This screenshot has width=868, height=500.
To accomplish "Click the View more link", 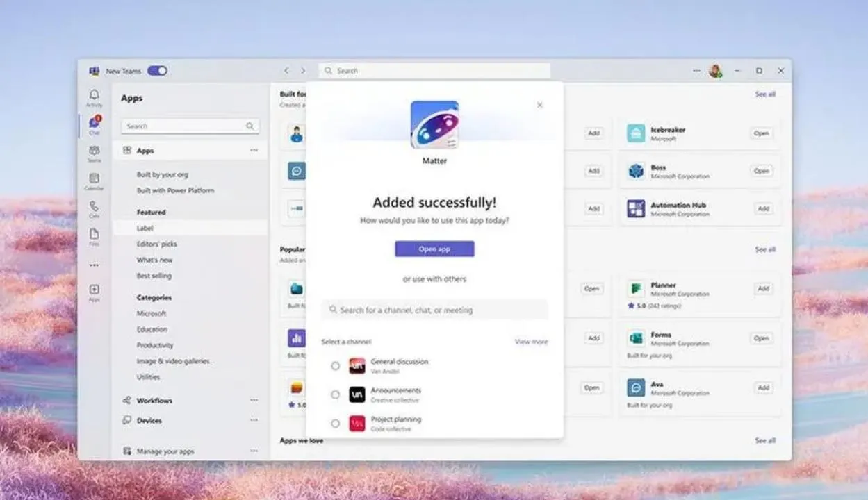I will point(531,342).
